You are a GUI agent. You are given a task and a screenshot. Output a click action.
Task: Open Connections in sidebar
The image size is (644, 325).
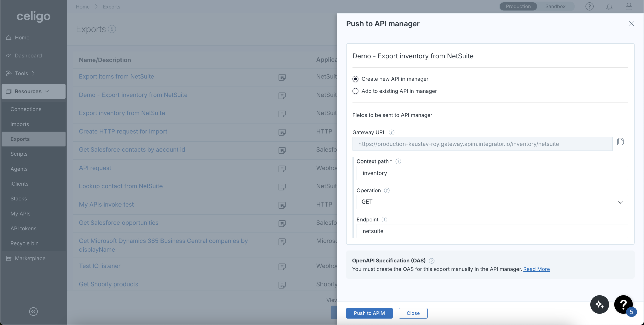pyautogui.click(x=26, y=109)
